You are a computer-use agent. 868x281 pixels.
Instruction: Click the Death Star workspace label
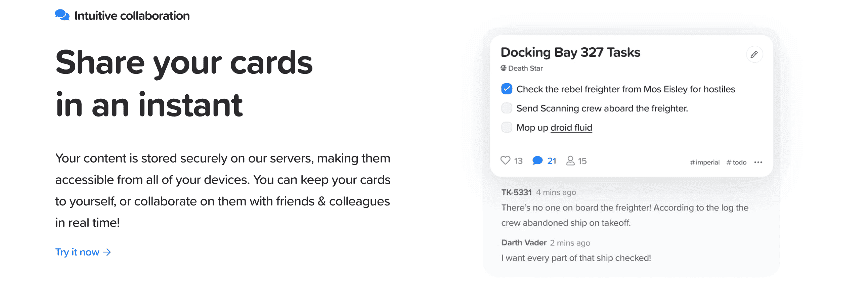pyautogui.click(x=525, y=68)
